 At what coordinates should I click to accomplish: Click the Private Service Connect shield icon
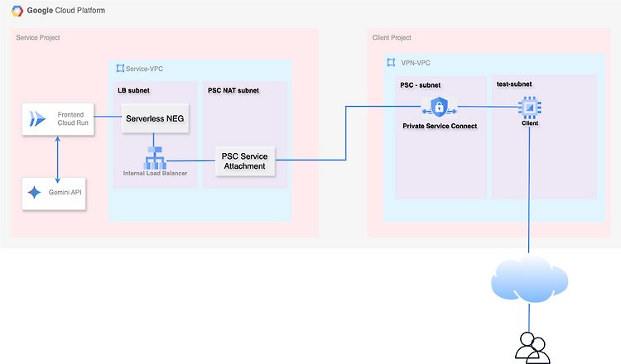point(439,107)
